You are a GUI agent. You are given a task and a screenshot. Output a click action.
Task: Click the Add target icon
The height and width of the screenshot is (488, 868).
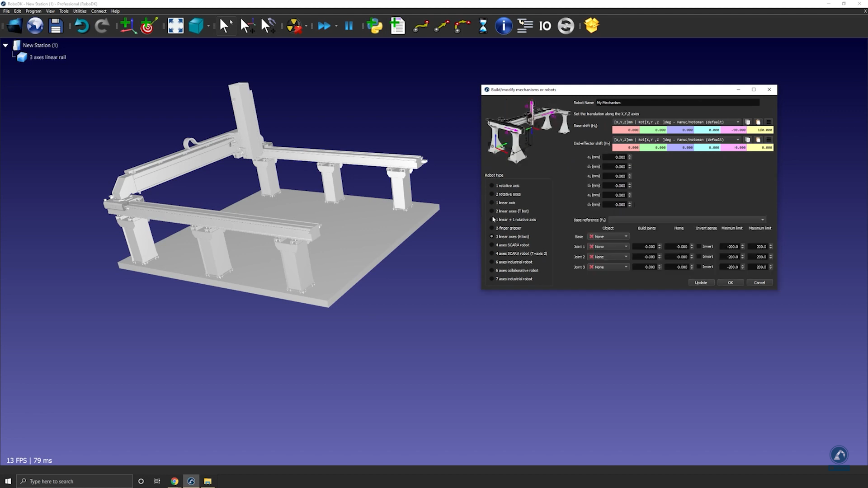point(148,26)
